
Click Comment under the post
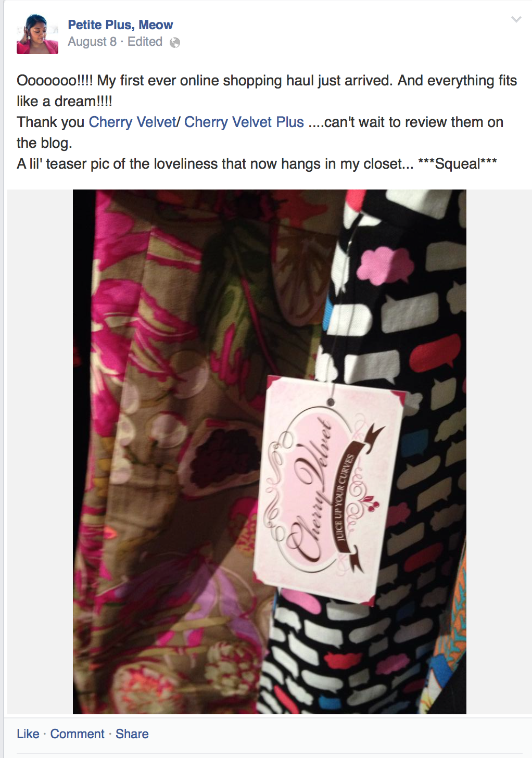coord(78,734)
